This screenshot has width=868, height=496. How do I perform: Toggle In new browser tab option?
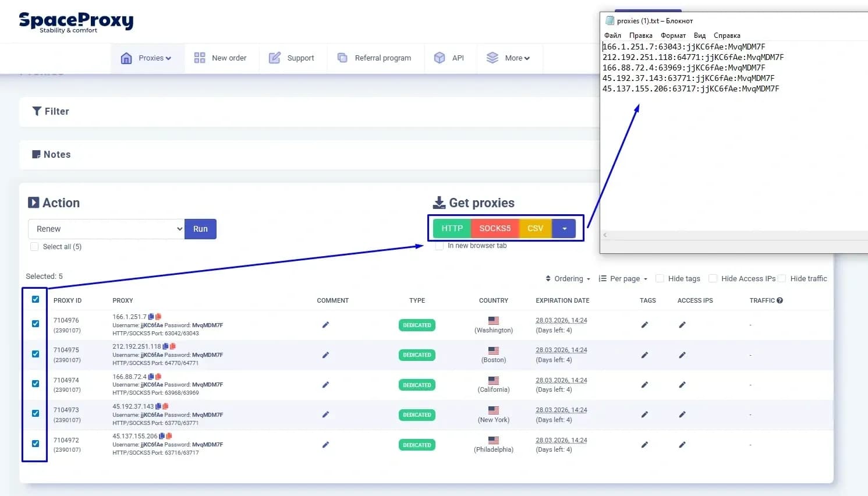(440, 246)
